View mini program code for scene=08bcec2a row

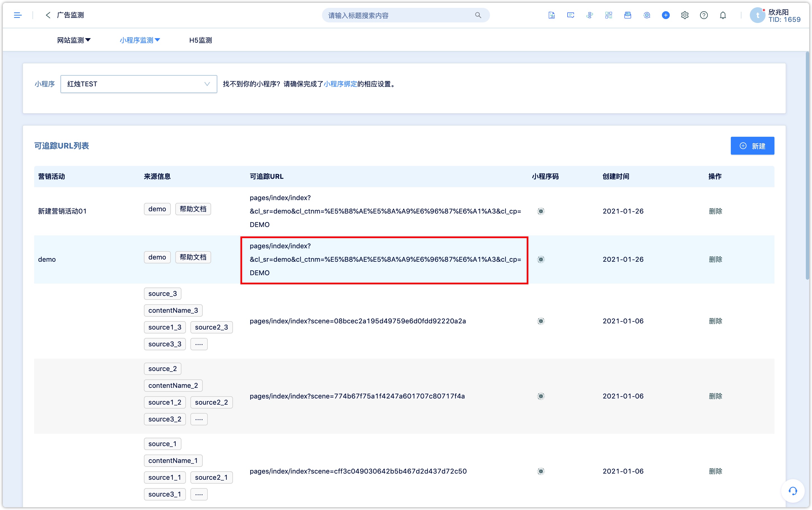point(540,321)
